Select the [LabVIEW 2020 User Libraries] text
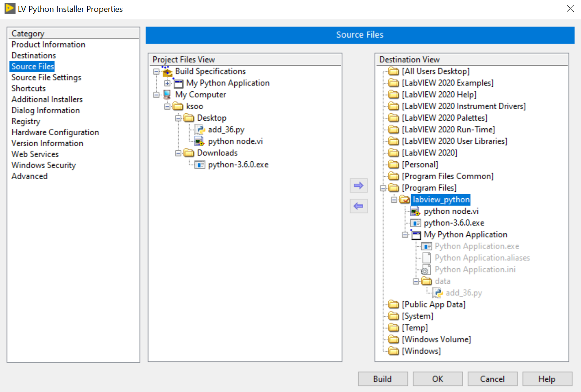Viewport: 581px width, 392px height. pos(454,141)
